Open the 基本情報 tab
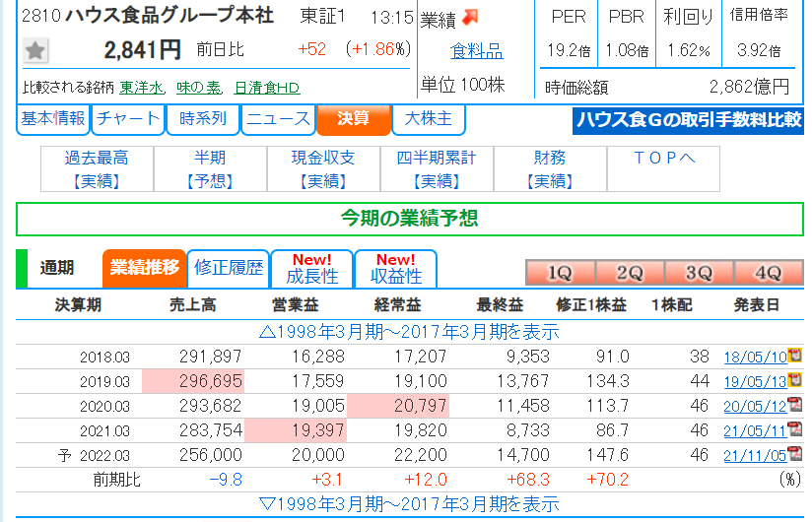The height and width of the screenshot is (522, 812). coord(53,119)
